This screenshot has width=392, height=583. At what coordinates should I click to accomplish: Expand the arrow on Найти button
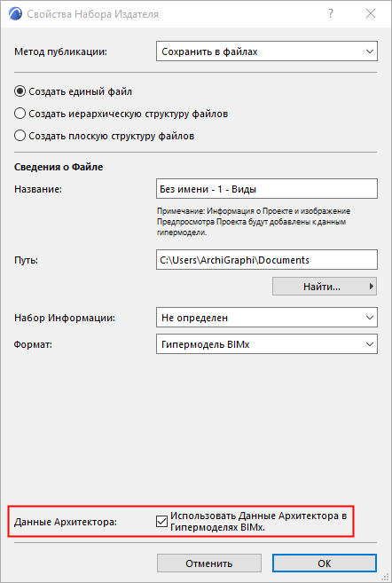(x=371, y=287)
